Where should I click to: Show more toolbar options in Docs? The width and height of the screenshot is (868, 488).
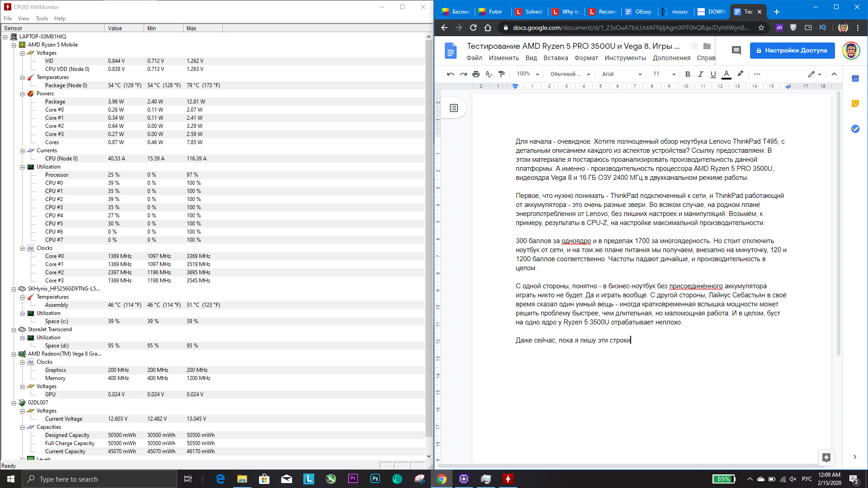[757, 74]
